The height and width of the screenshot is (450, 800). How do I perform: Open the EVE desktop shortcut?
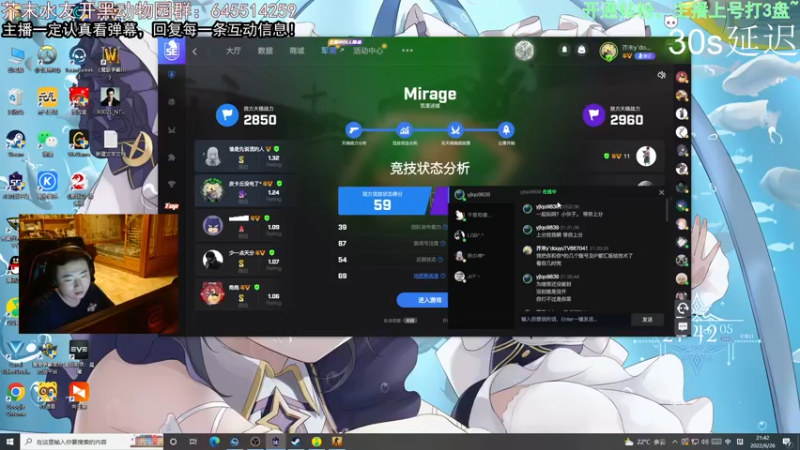tap(79, 356)
